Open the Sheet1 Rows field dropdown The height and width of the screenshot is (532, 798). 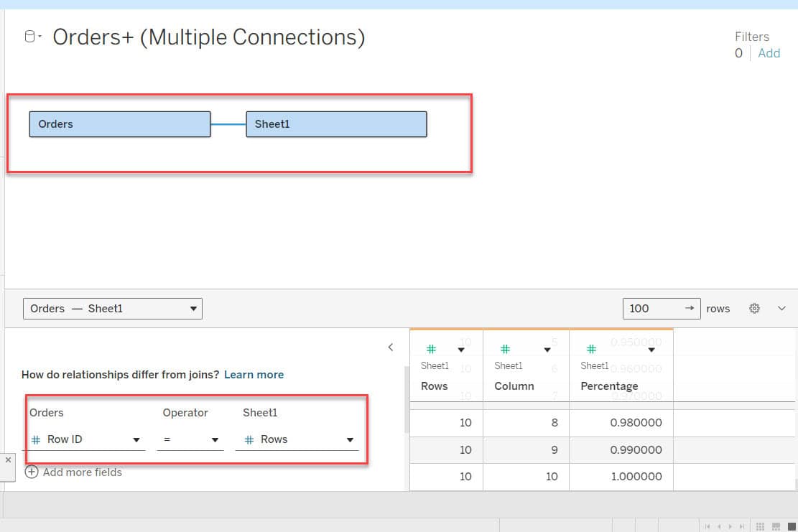click(x=349, y=439)
